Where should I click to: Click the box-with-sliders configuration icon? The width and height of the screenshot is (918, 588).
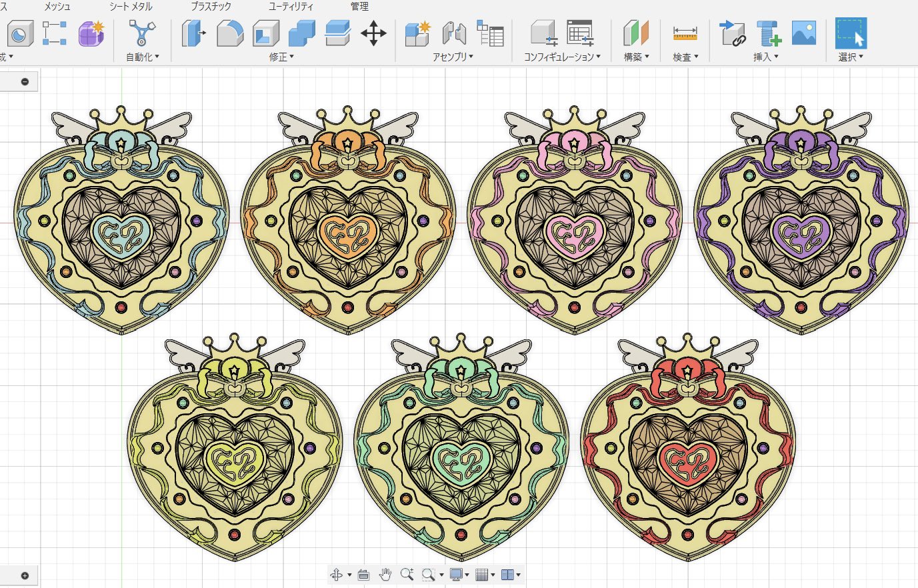[x=544, y=33]
